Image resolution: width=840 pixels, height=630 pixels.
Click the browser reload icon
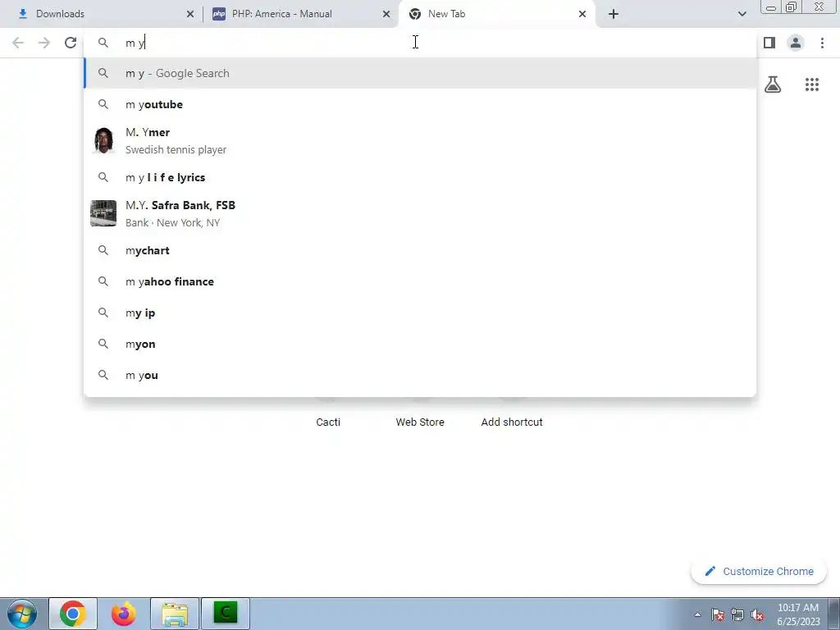(x=71, y=43)
